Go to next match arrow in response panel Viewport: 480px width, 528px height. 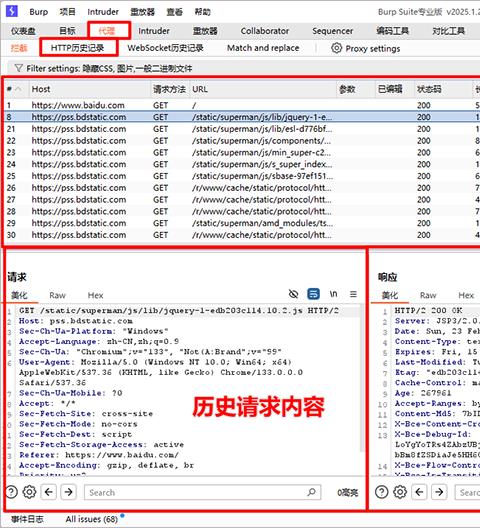439,492
